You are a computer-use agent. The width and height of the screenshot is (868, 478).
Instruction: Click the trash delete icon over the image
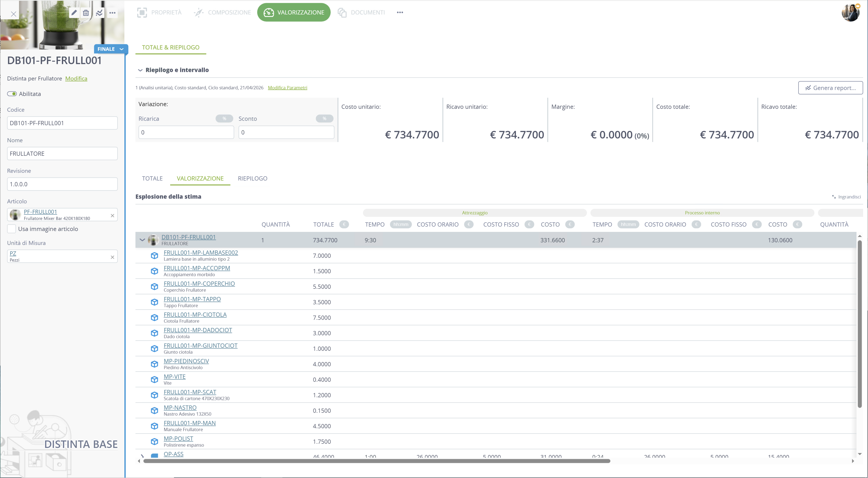pyautogui.click(x=86, y=13)
